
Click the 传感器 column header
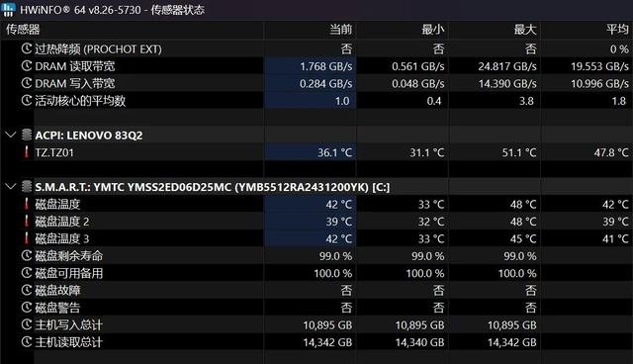tap(23, 30)
